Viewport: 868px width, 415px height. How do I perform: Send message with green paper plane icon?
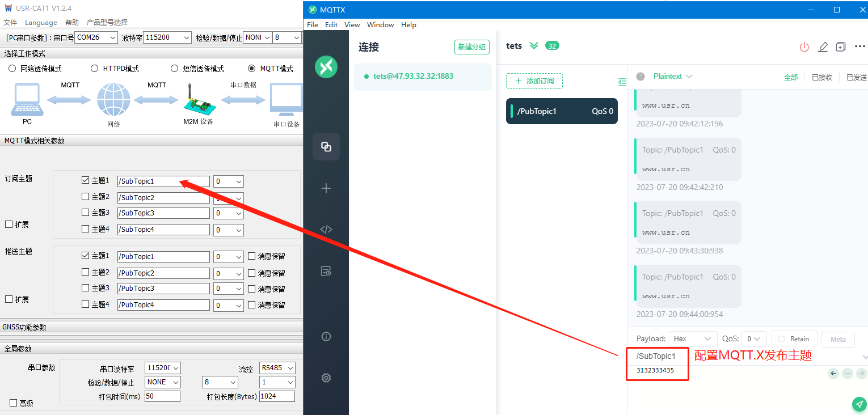pyautogui.click(x=859, y=404)
